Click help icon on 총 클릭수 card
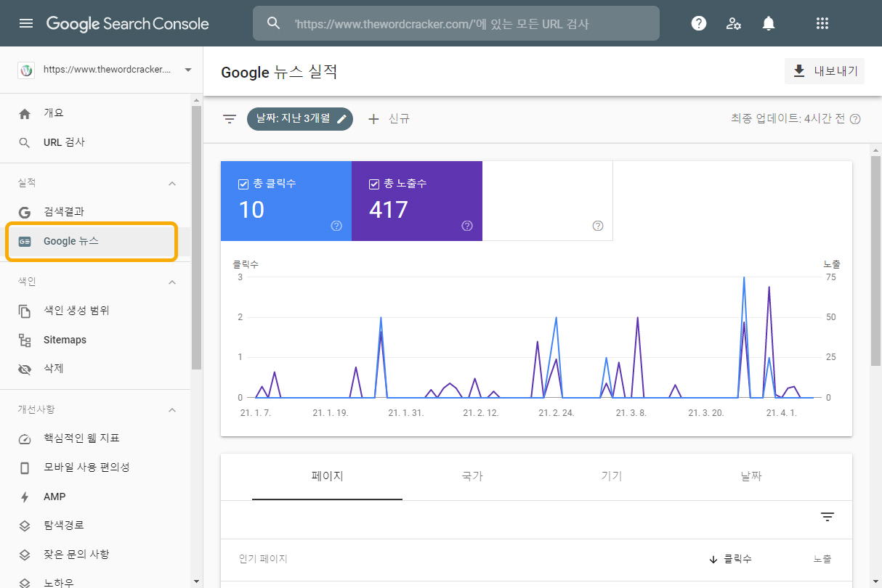This screenshot has width=882, height=588. coord(336,226)
